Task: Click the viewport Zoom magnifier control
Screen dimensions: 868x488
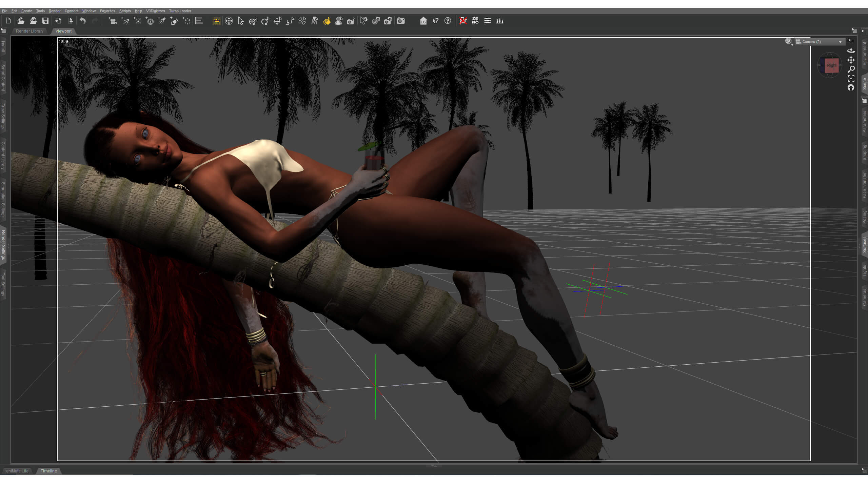Action: tap(851, 69)
